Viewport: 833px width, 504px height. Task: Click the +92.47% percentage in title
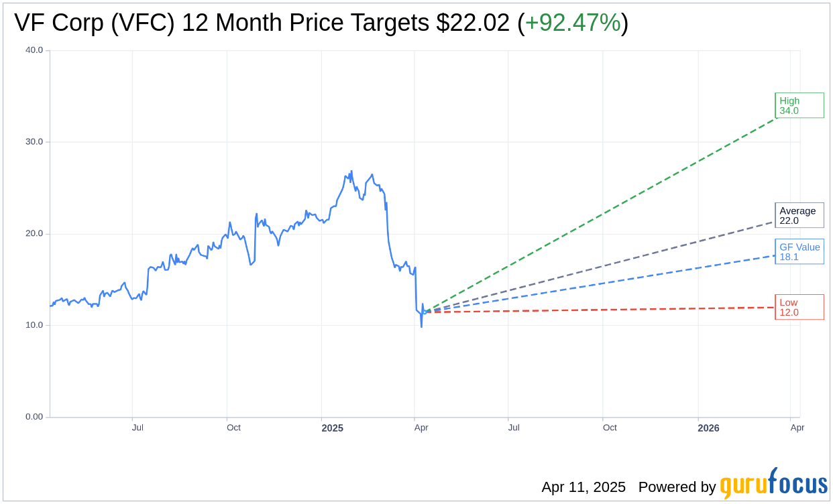573,23
